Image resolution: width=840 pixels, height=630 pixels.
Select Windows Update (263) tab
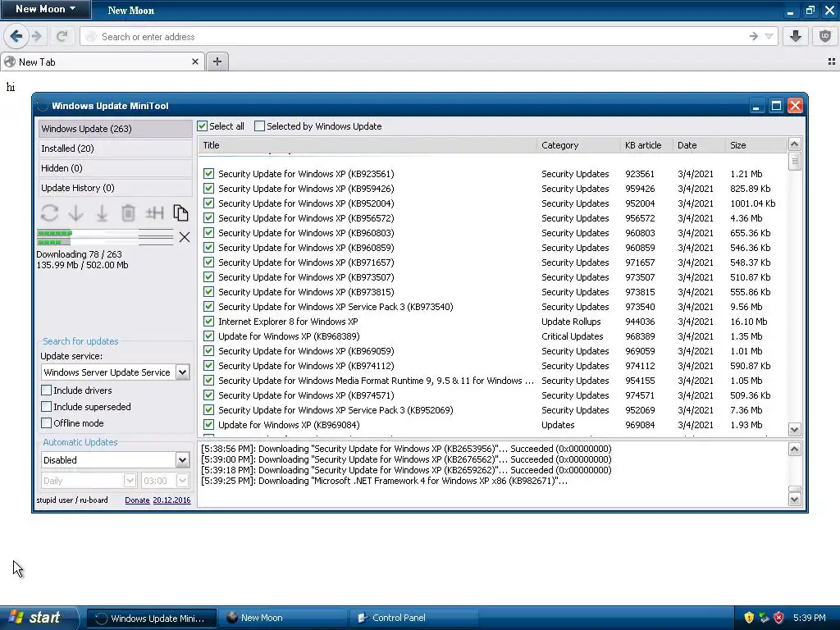point(115,129)
